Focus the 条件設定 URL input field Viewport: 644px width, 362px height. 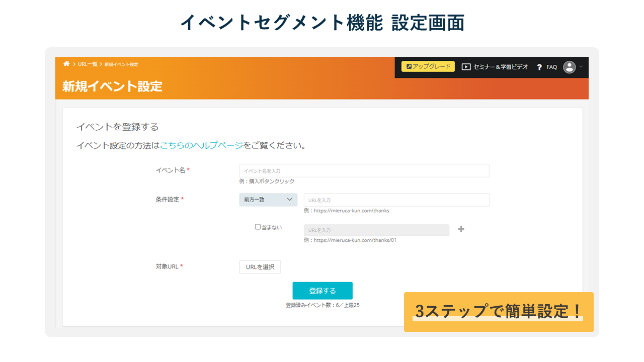click(396, 200)
